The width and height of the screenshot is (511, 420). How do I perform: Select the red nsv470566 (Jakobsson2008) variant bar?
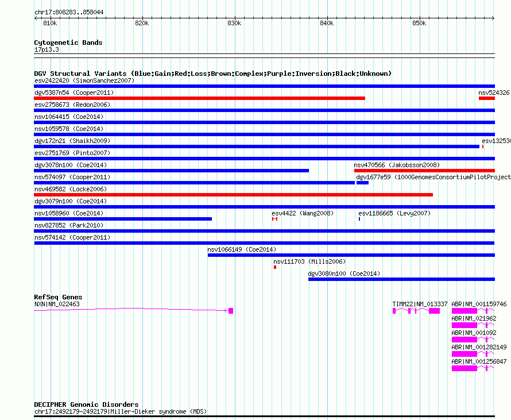click(x=424, y=171)
